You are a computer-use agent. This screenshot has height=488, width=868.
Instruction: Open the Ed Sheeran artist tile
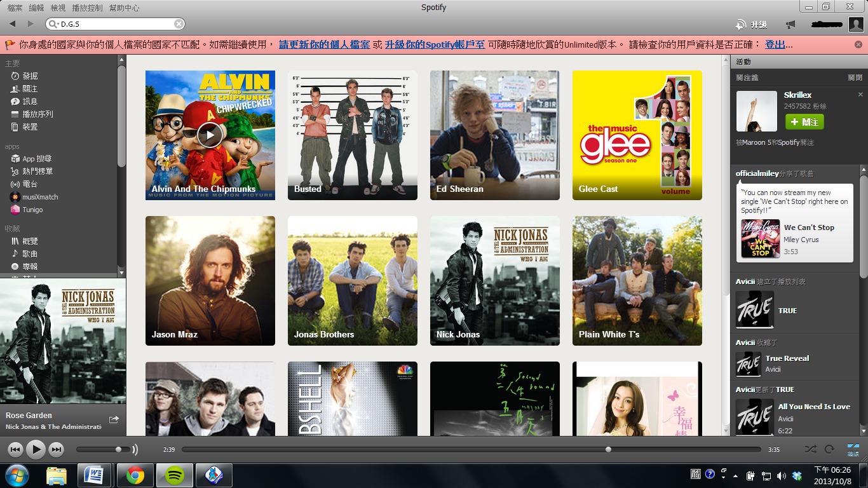(x=495, y=135)
